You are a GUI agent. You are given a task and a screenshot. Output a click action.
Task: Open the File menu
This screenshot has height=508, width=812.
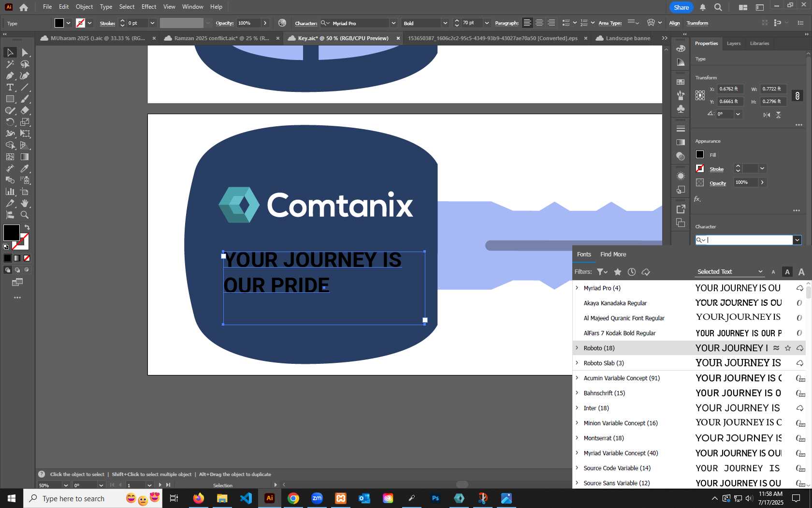click(47, 7)
